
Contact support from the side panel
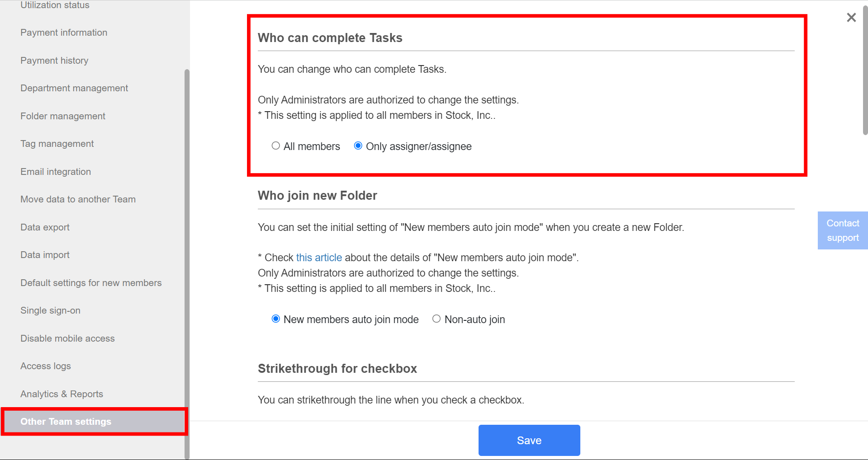coord(842,230)
